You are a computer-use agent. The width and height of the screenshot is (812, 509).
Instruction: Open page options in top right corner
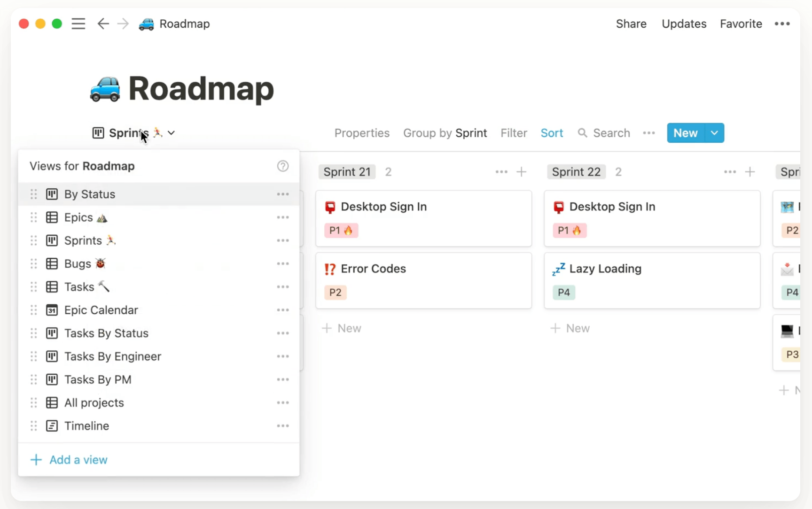point(782,24)
